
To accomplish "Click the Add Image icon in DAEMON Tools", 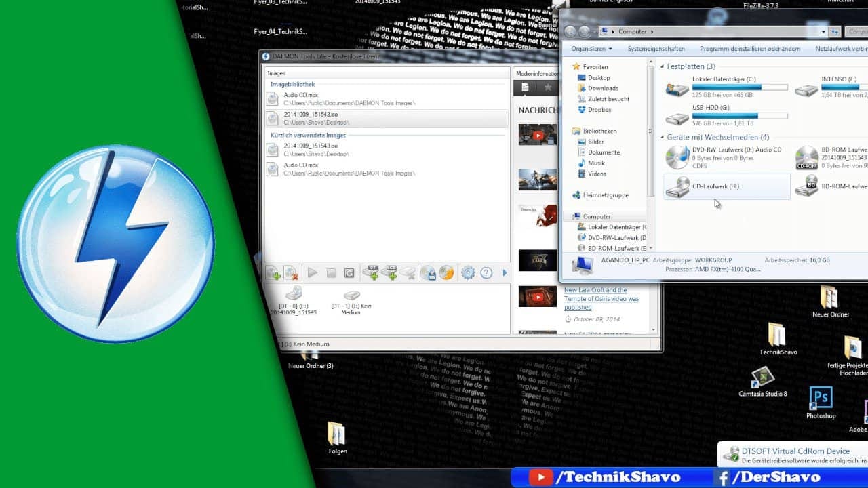I will click(x=273, y=273).
